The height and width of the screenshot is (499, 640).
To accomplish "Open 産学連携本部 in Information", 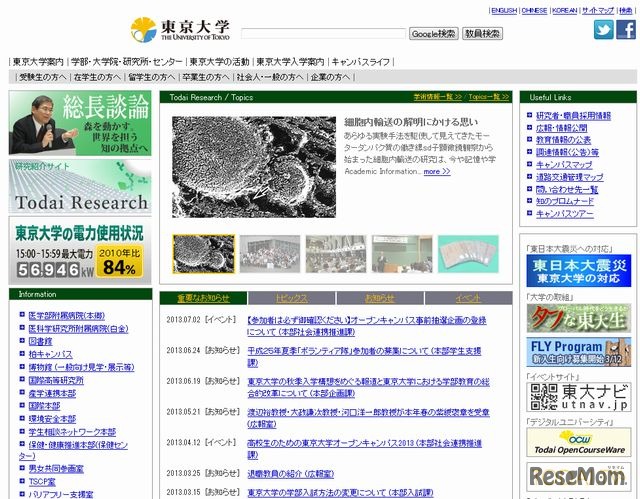I will 52,393.
